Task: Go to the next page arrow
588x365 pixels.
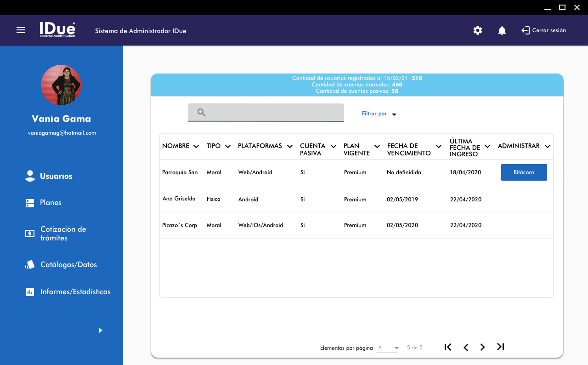Action: pyautogui.click(x=482, y=348)
